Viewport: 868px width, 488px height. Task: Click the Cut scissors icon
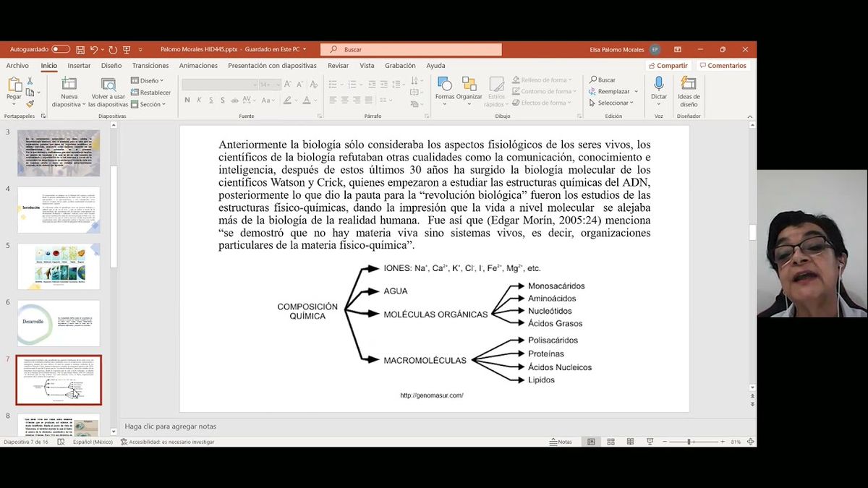coord(30,81)
